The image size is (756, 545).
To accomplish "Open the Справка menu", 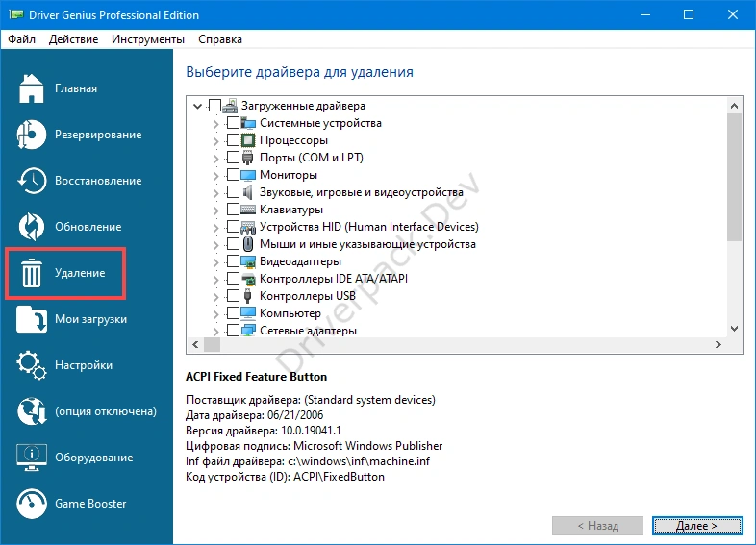I will click(220, 39).
